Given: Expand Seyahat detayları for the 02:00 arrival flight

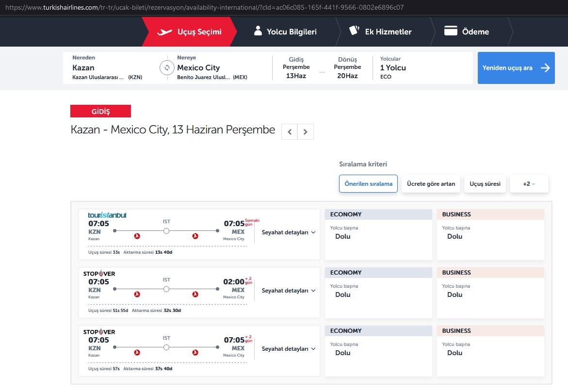Looking at the screenshot, I should coord(288,291).
